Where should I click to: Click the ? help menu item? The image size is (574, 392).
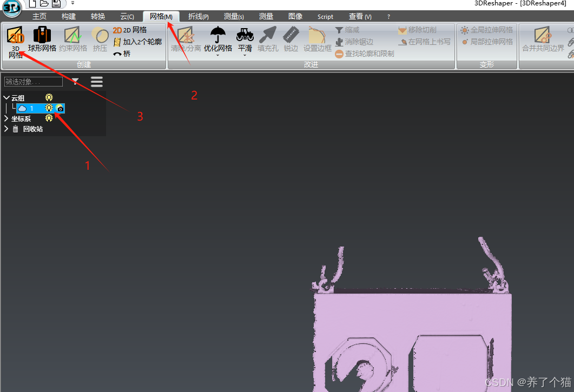click(x=388, y=17)
